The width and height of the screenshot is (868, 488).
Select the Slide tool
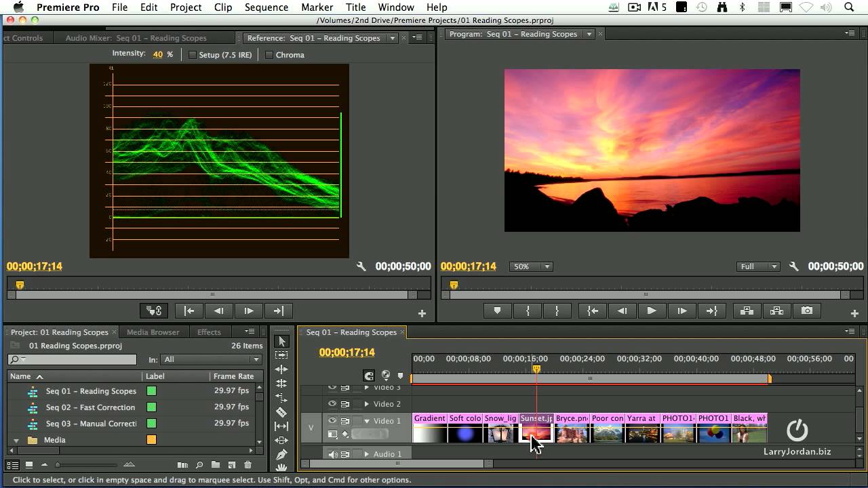[282, 441]
